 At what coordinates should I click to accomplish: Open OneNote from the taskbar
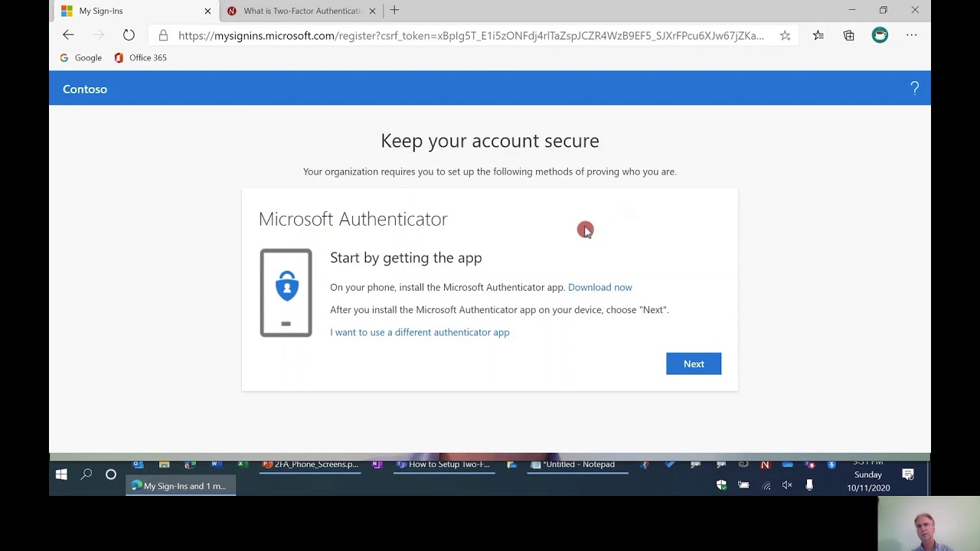coord(377,464)
